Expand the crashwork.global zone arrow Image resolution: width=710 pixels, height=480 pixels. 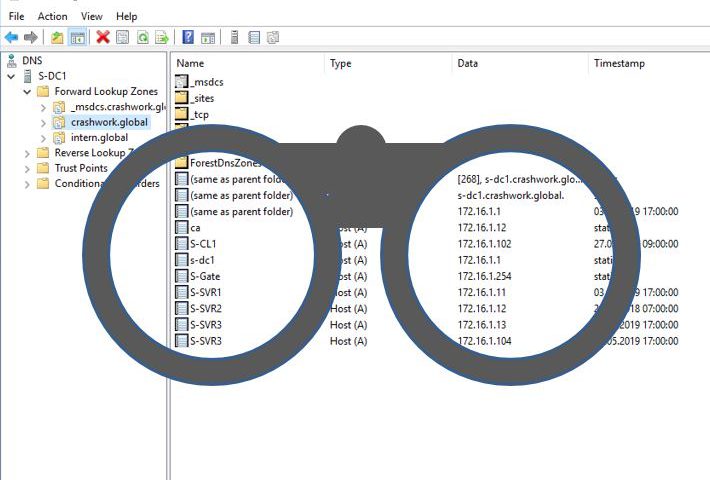coord(43,123)
